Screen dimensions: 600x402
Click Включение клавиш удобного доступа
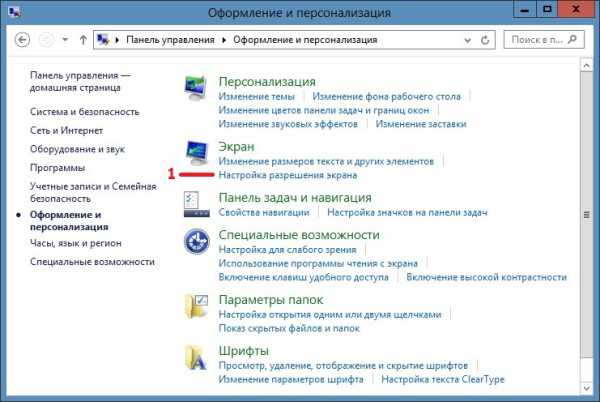click(x=303, y=277)
